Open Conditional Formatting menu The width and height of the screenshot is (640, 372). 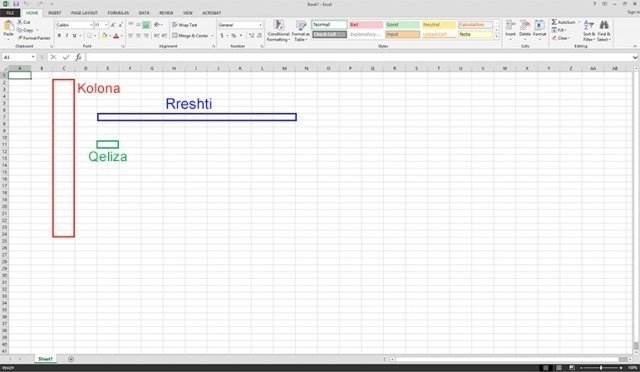tap(278, 31)
